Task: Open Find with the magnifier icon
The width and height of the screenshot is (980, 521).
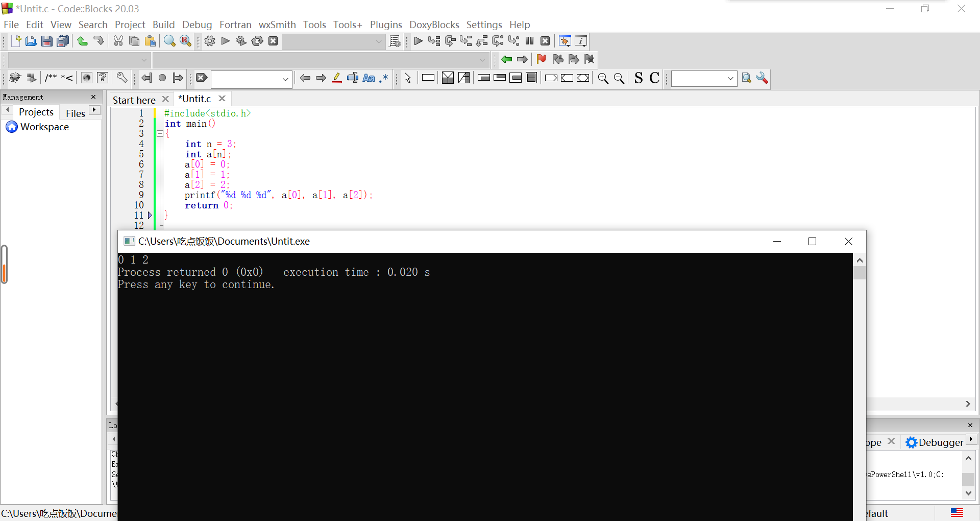Action: [x=169, y=41]
